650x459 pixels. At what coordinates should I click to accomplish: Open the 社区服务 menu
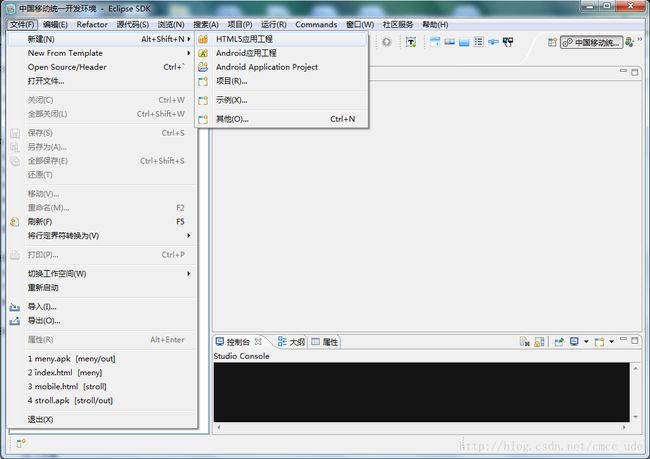(398, 24)
